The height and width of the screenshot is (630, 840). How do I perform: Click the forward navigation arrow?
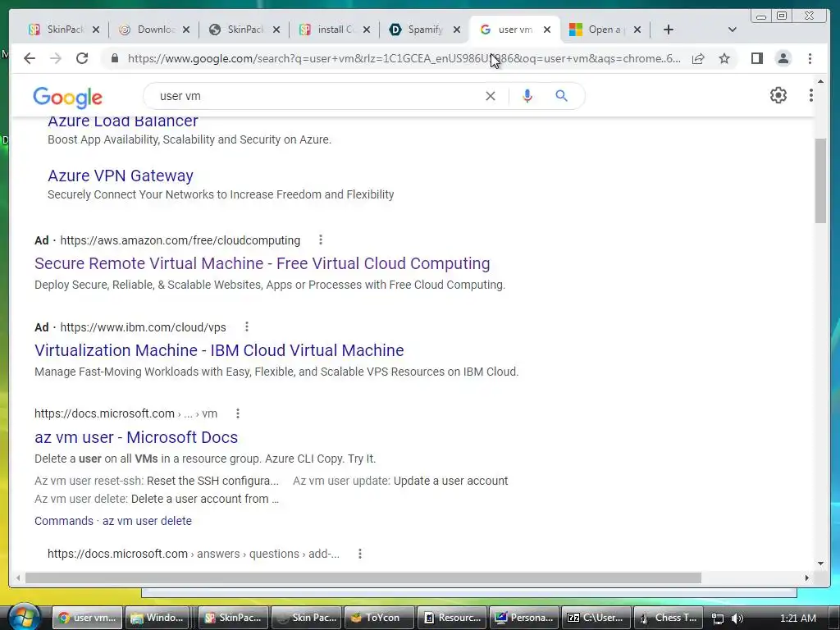coord(56,58)
